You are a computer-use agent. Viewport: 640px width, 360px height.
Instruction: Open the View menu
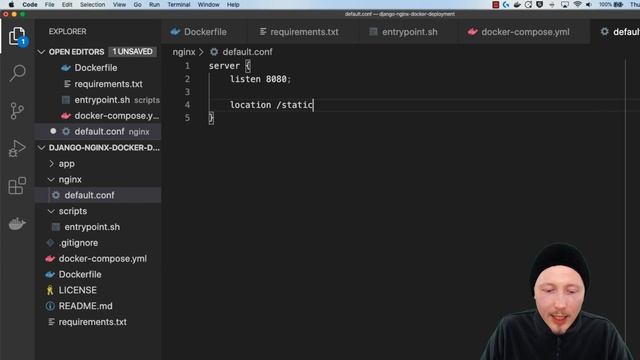coord(119,4)
